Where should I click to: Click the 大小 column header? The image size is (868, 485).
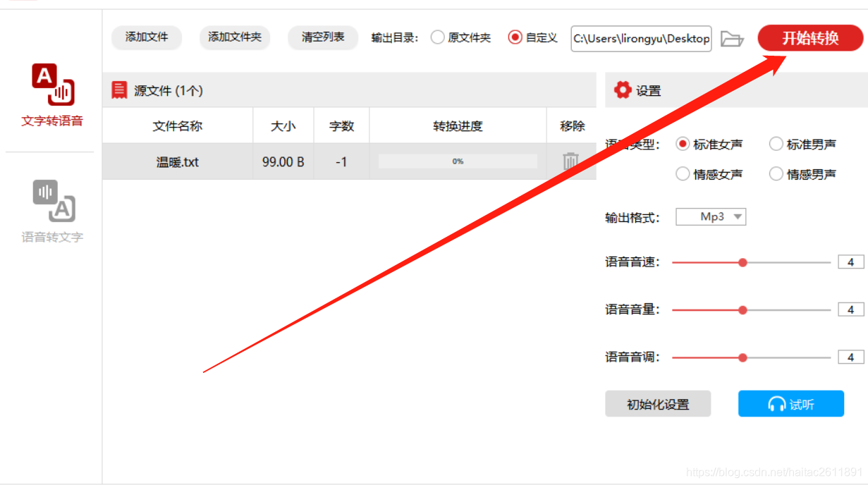tap(283, 126)
